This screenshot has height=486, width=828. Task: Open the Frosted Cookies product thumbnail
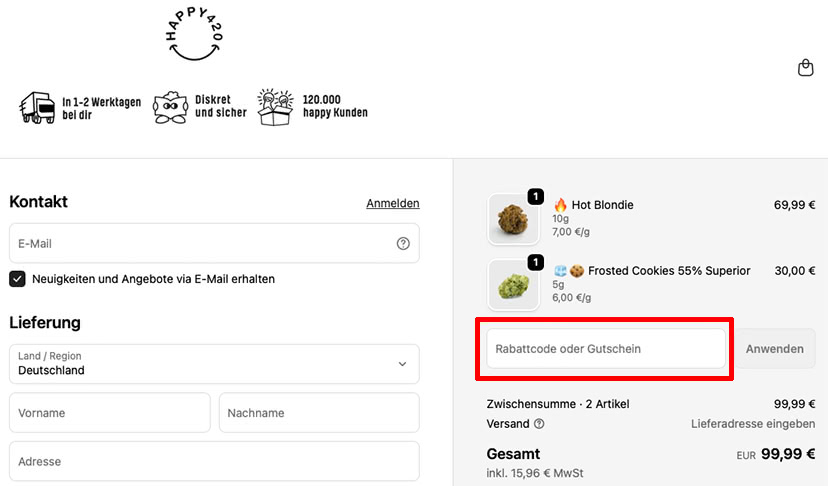click(x=513, y=284)
